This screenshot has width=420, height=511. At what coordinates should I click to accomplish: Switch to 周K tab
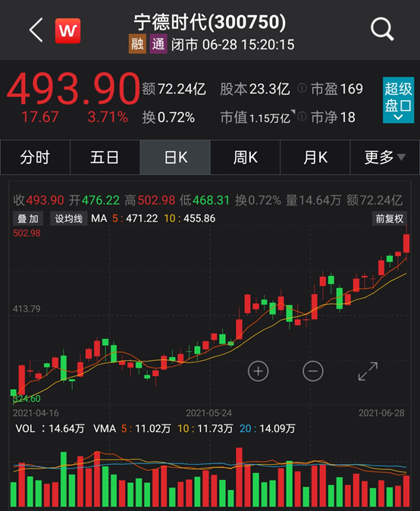[246, 158]
